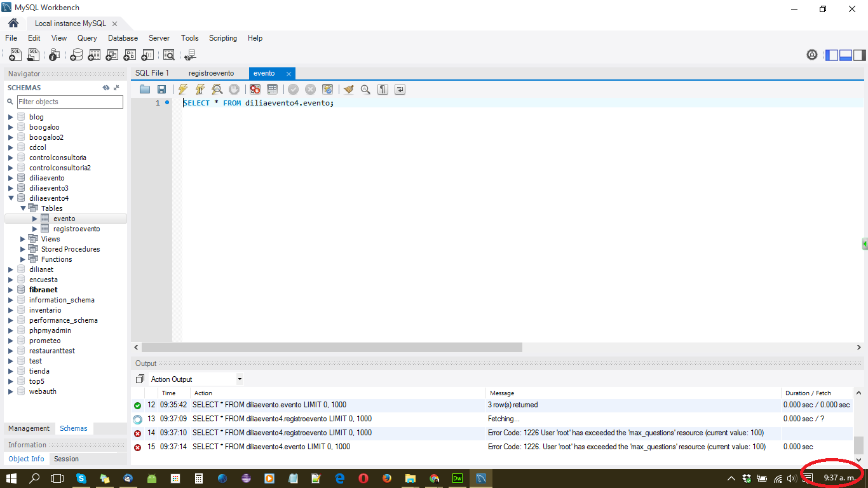
Task: Expand the evento table node
Action: [x=35, y=219]
